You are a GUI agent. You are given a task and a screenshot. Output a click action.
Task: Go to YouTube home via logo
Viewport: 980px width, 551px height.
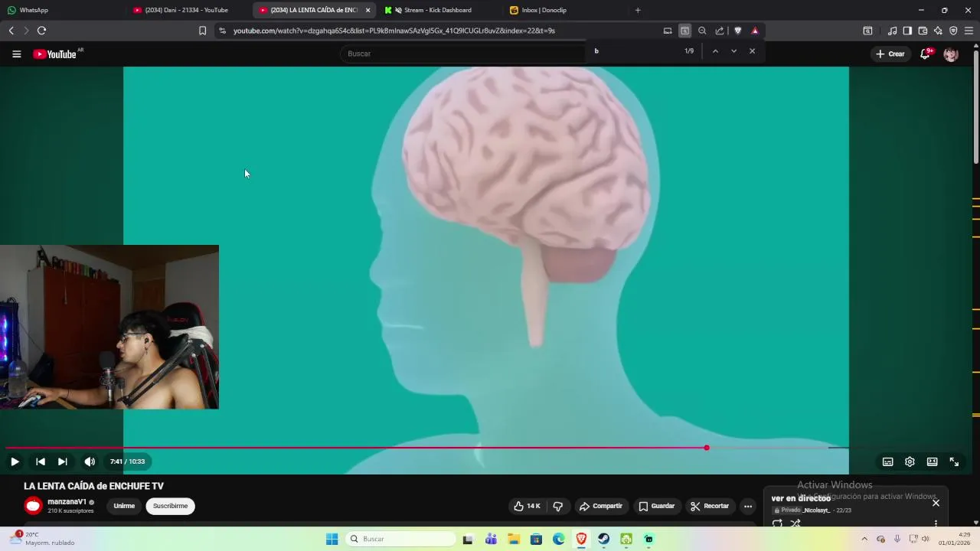pyautogui.click(x=55, y=54)
